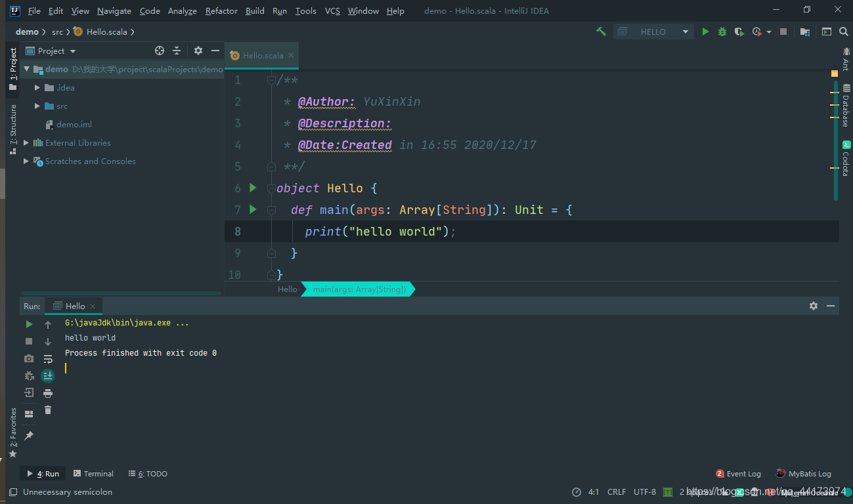Open the Refactor menu

point(221,10)
